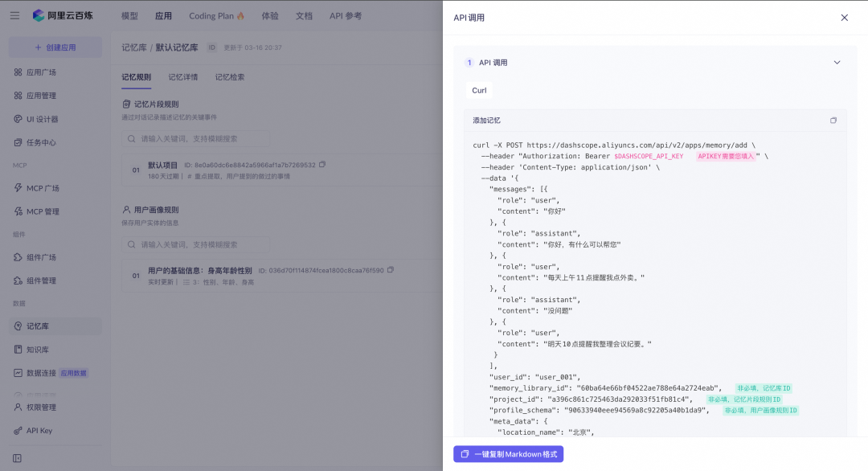Collapse the API 调用 step section

point(837,63)
